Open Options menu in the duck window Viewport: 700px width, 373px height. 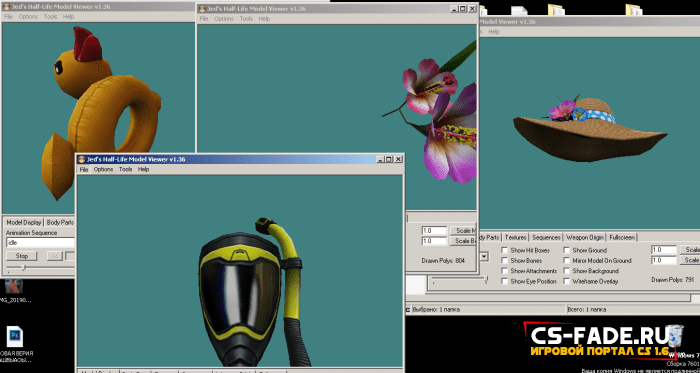(28, 17)
